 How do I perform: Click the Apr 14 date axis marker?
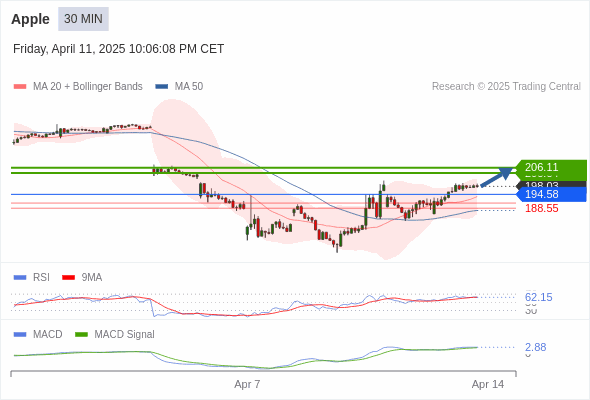coord(488,384)
